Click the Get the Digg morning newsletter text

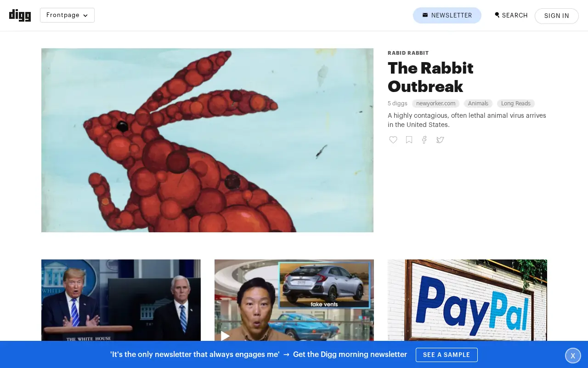[x=350, y=355]
